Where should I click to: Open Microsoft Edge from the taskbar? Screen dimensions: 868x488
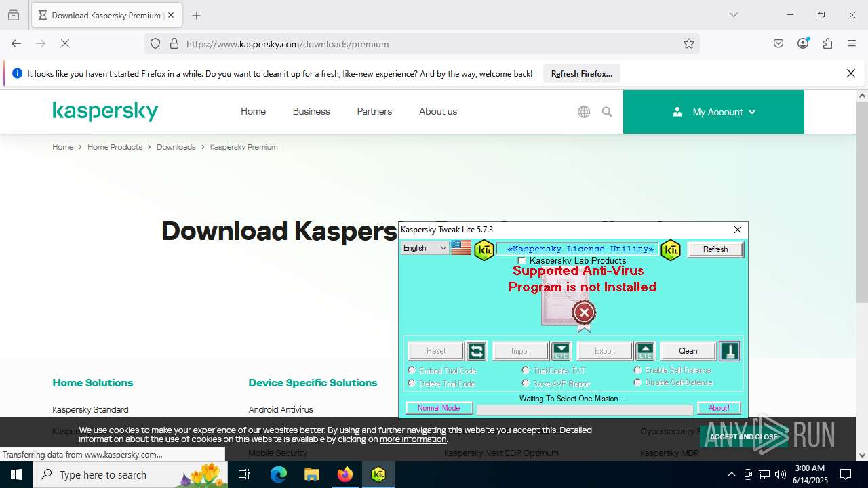[x=279, y=474]
